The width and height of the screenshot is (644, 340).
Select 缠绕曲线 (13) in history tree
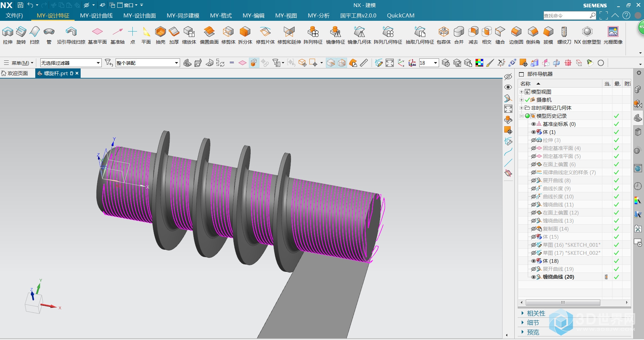coord(558,221)
